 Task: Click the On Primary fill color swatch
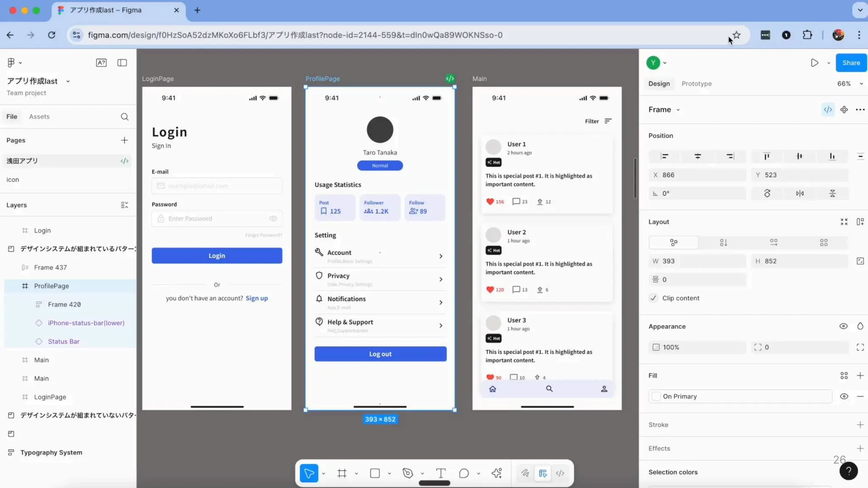(x=656, y=396)
